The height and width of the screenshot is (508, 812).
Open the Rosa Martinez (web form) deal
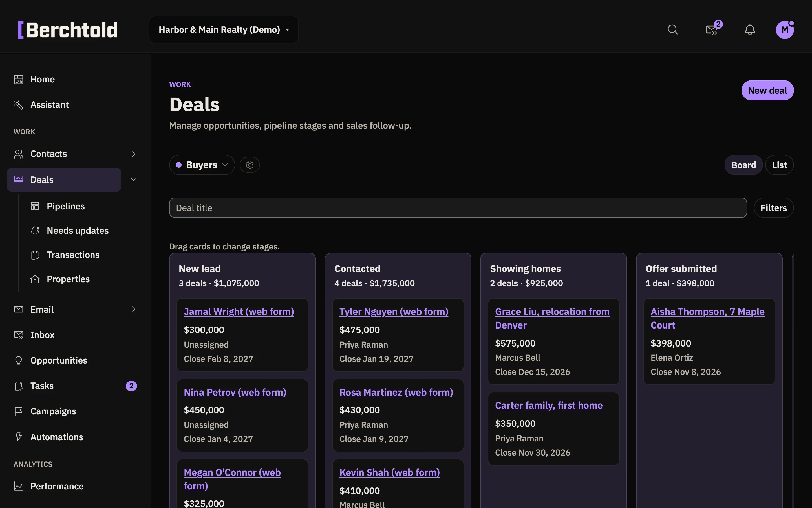[396, 392]
